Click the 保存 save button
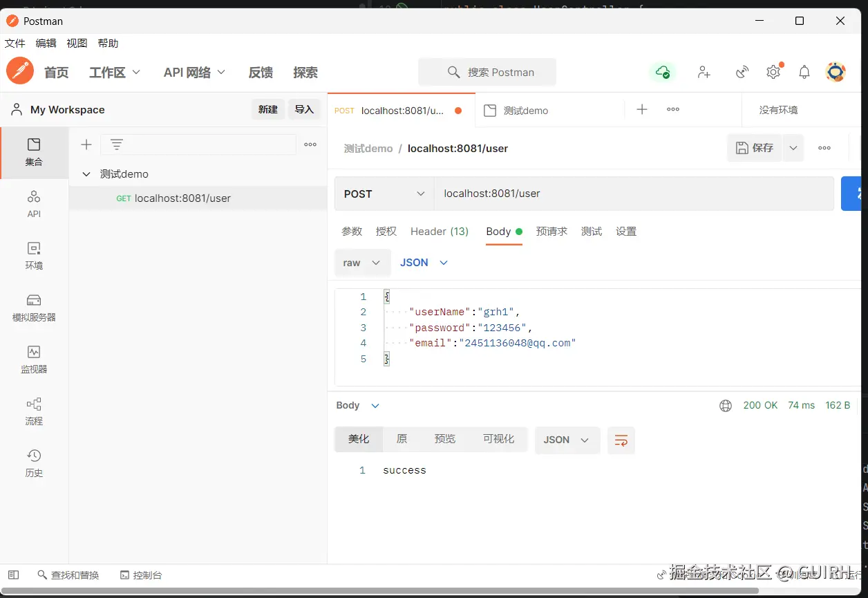This screenshot has height=598, width=868. (x=755, y=148)
